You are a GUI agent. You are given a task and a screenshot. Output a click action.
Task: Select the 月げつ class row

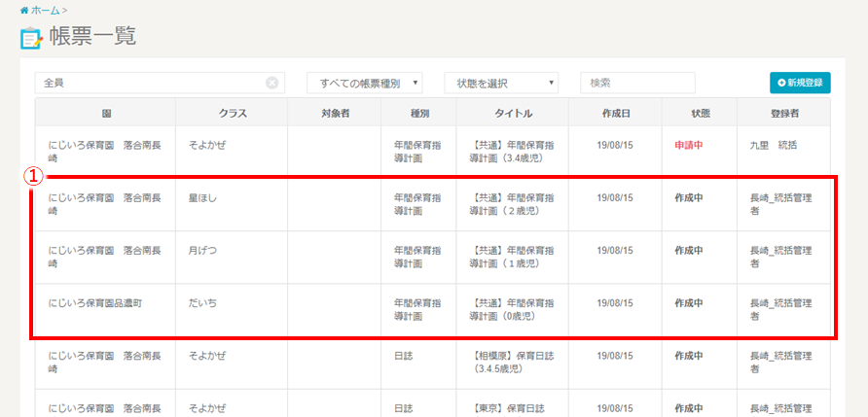point(202,251)
